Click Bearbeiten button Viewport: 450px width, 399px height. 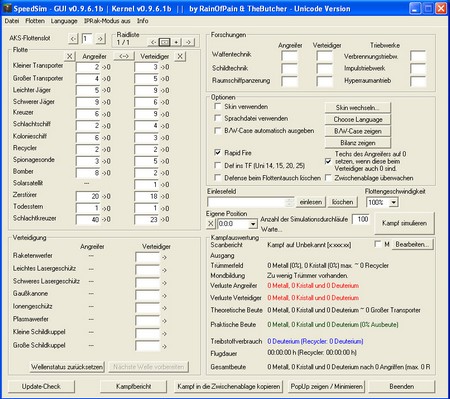point(412,244)
